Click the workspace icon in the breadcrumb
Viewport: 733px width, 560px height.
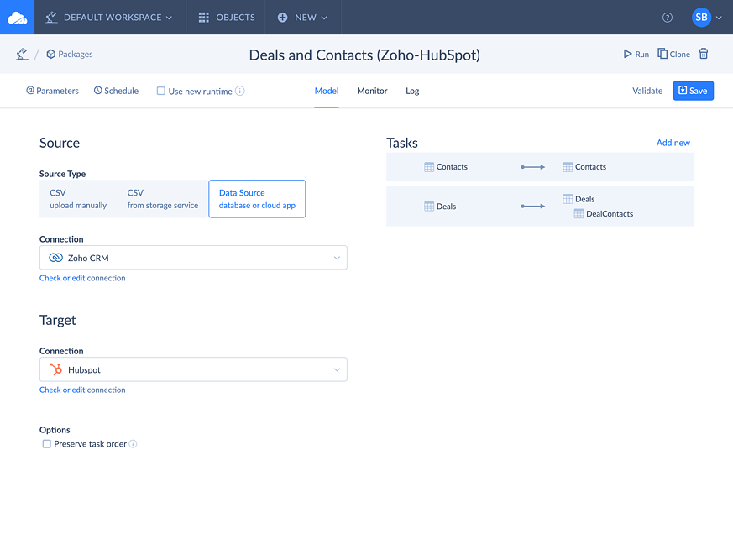[22, 54]
